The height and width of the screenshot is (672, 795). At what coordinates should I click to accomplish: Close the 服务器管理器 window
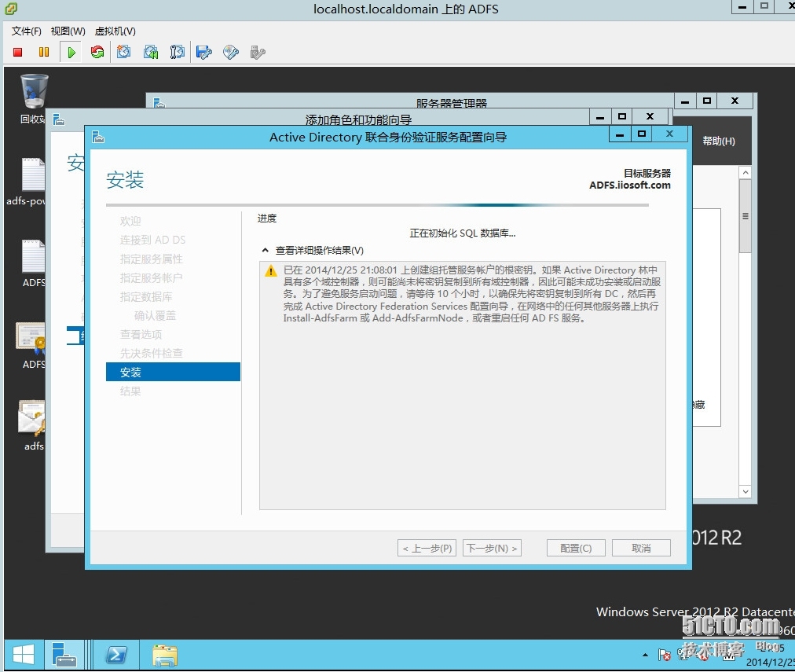pos(735,101)
